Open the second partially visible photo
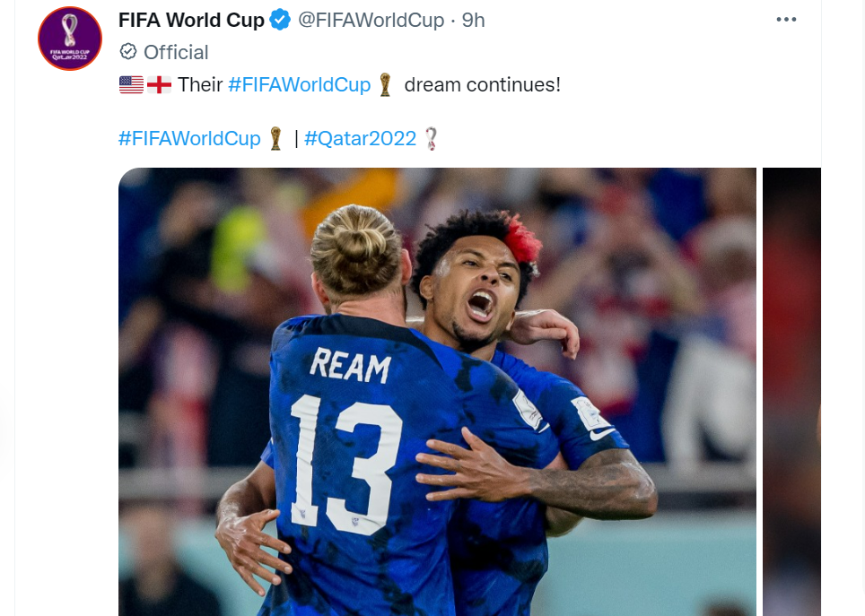This screenshot has height=616, width=865. coord(791,392)
